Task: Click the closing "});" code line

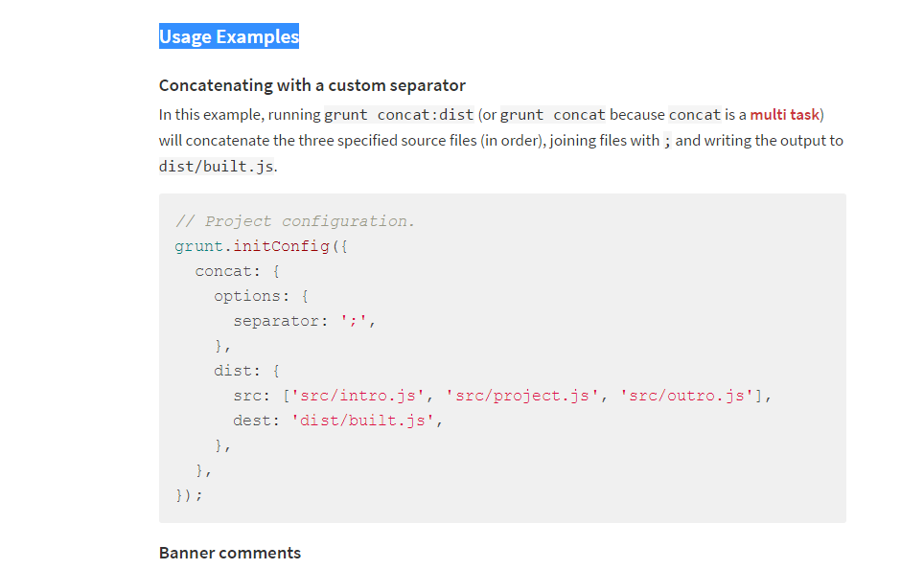Action: (189, 495)
